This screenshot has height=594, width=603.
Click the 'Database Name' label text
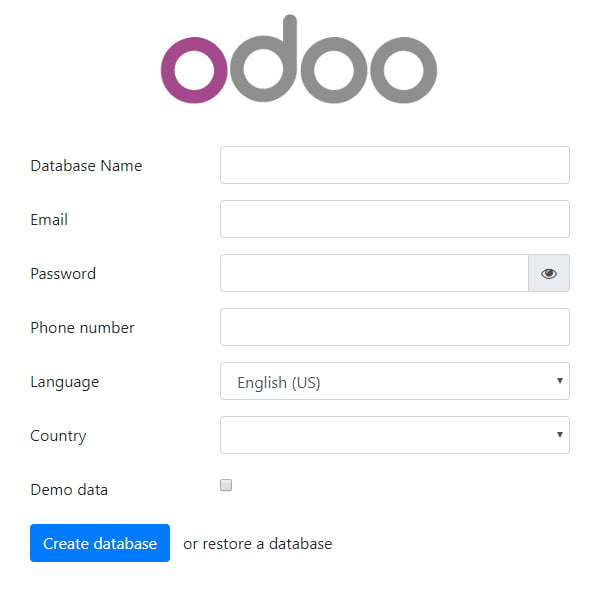point(86,166)
